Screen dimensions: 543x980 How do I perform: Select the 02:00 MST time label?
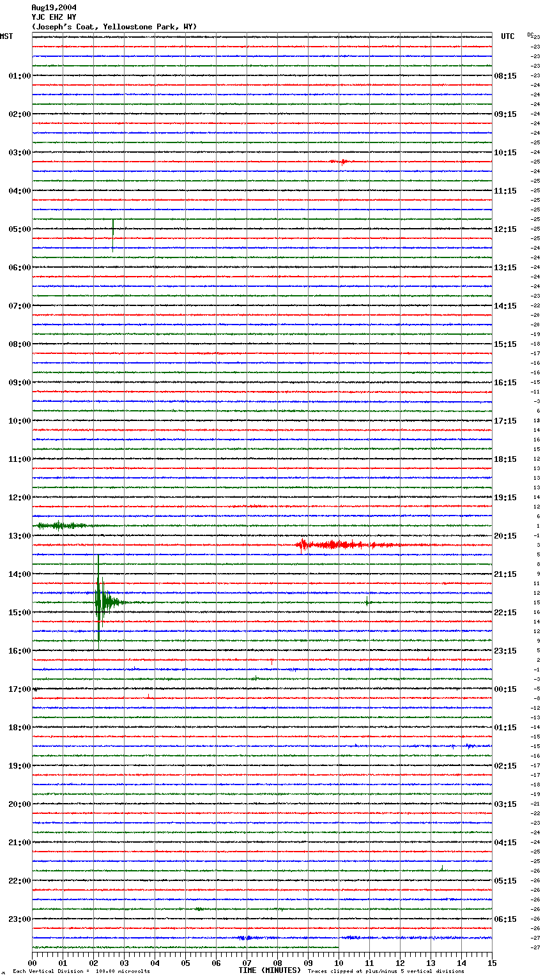tap(20, 114)
